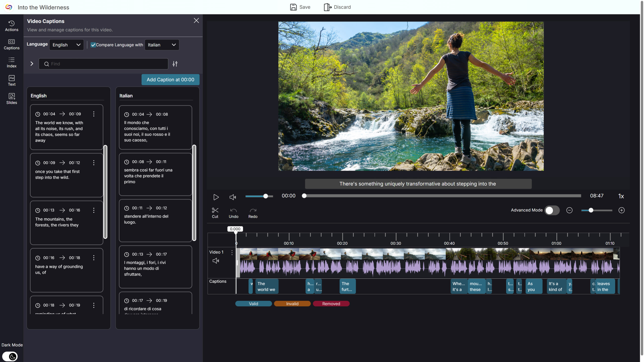Open the English language dropdown
Viewport: 644px width, 362px height.
(x=66, y=45)
